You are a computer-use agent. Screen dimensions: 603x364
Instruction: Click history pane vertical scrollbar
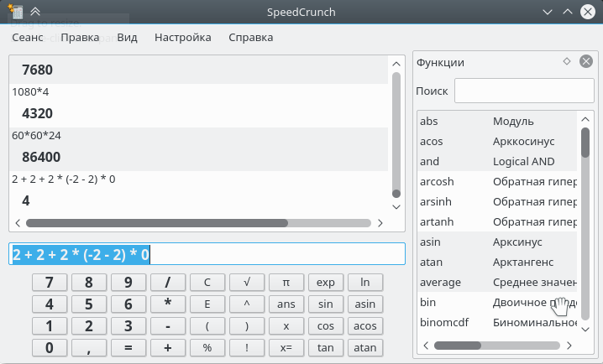[x=396, y=135]
